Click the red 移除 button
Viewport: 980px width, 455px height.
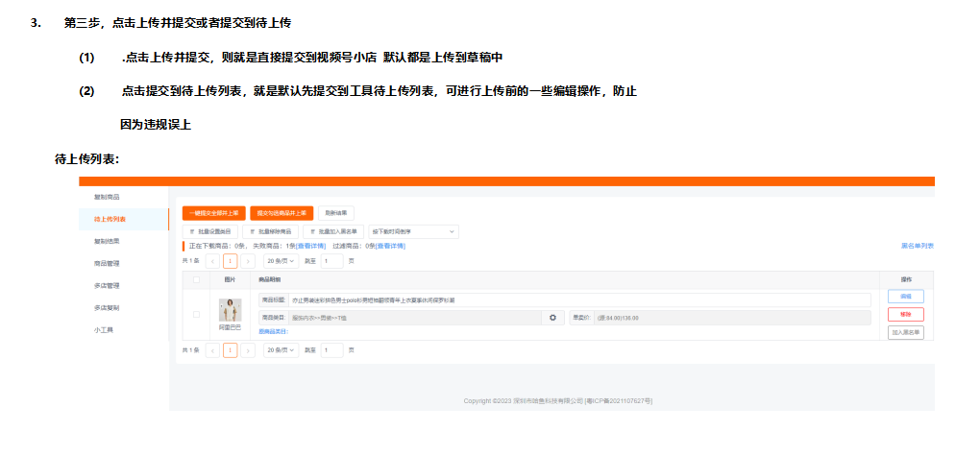tap(905, 315)
